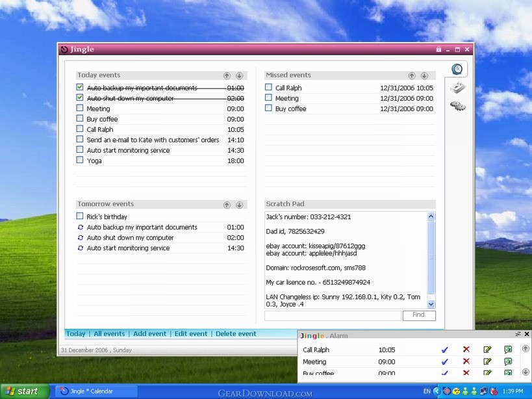Click the up arrow in Tomorrow events header
Image resolution: width=532 pixels, height=399 pixels.
pyautogui.click(x=227, y=205)
